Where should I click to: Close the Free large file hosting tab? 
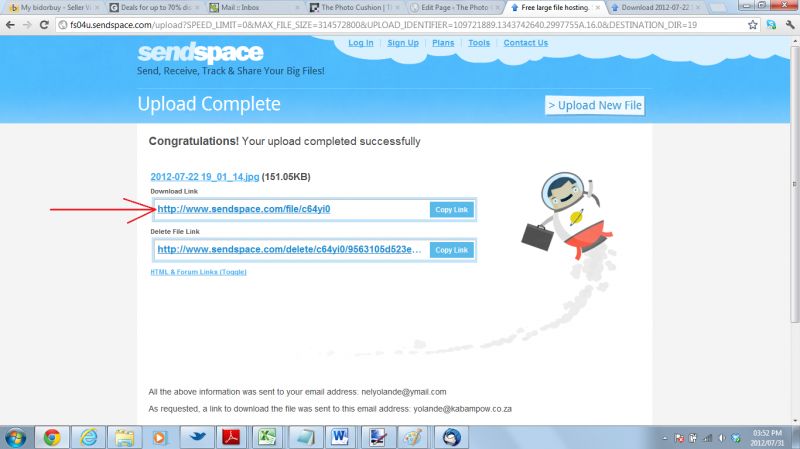coord(597,8)
